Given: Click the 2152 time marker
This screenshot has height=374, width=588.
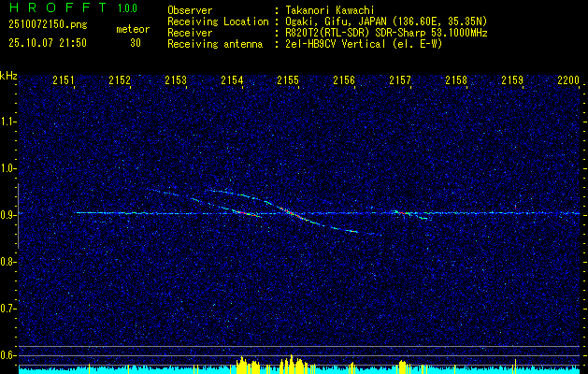Looking at the screenshot, I should (120, 80).
